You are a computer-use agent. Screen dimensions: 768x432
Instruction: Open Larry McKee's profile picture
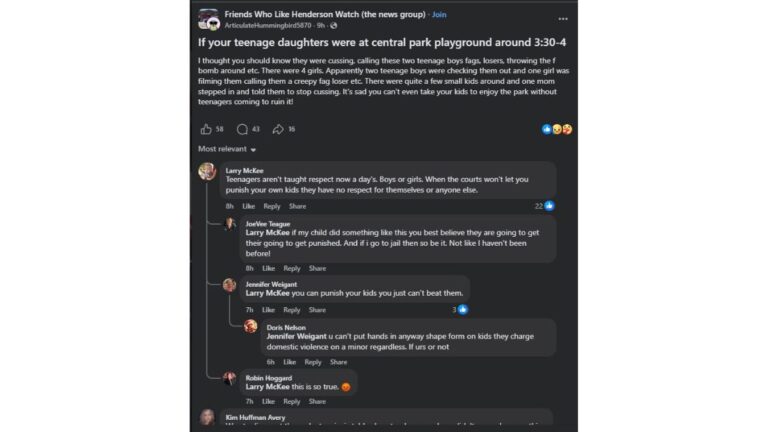point(208,172)
